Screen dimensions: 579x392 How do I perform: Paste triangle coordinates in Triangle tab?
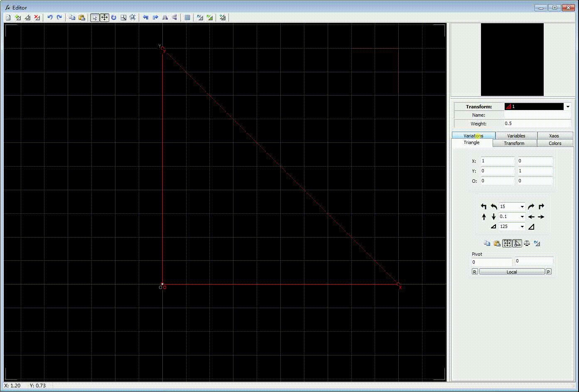point(497,243)
